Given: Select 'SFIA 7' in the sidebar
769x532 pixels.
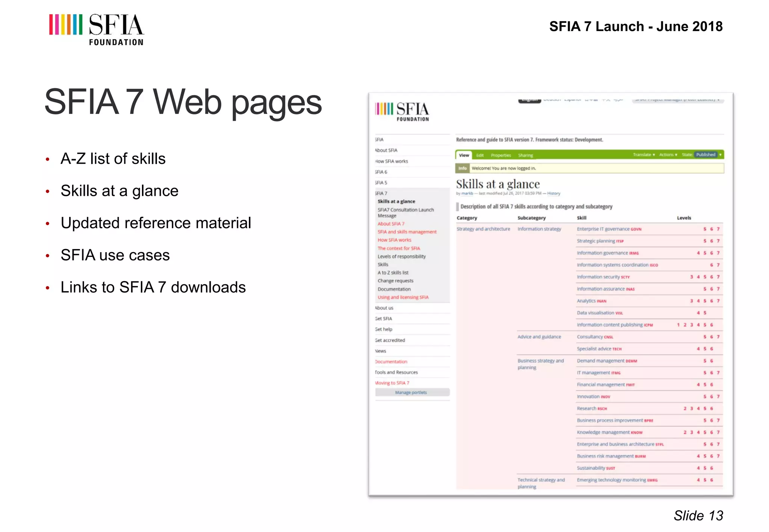Looking at the screenshot, I should pos(381,194).
